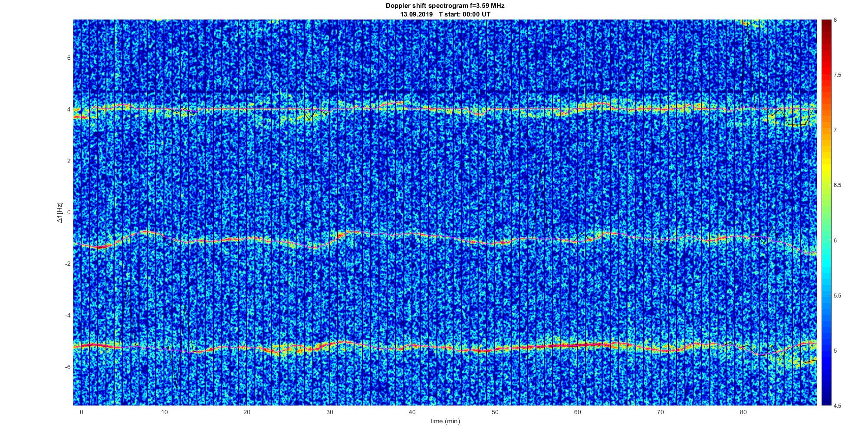Click the colorbar tick label '5.5'
The image size is (868, 435).
coord(837,295)
